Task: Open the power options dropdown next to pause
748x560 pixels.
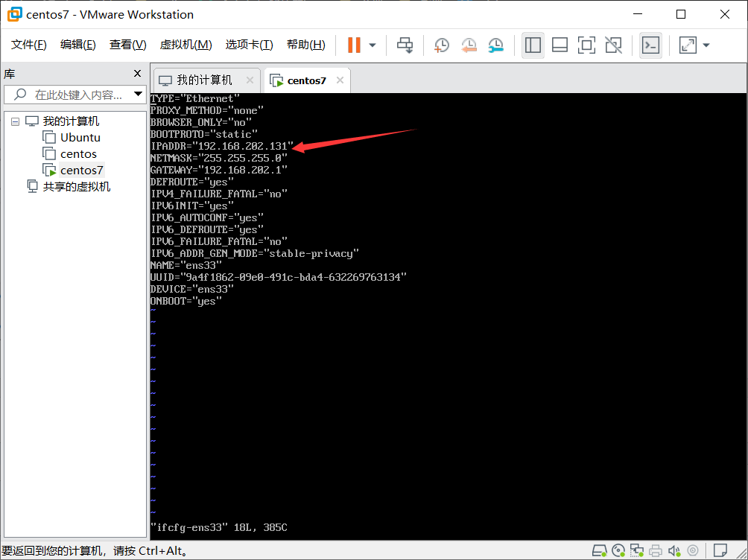Action: coord(373,45)
